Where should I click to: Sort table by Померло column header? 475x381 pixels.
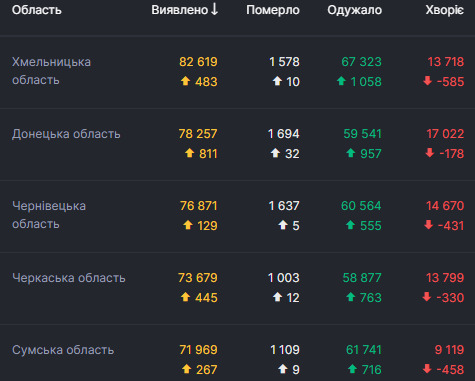(273, 10)
